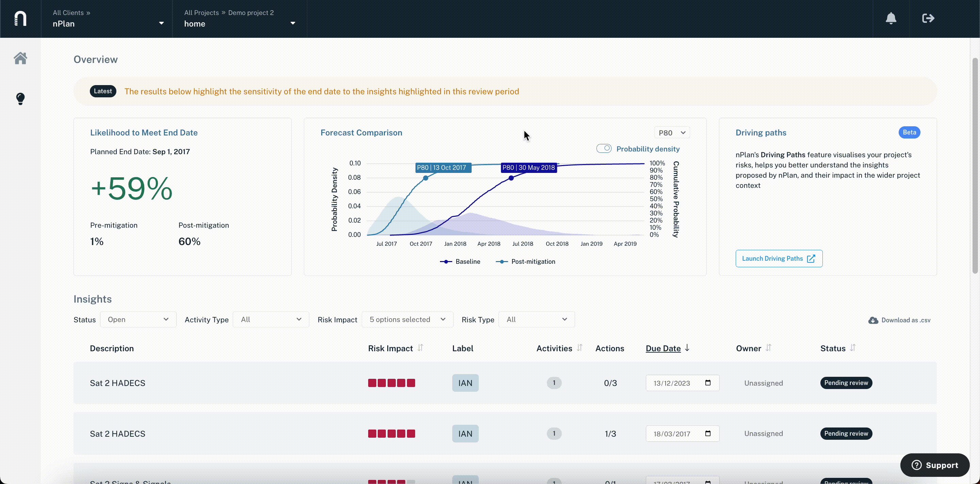Toggle the Baseline legend series
980x484 pixels.
[460, 261]
